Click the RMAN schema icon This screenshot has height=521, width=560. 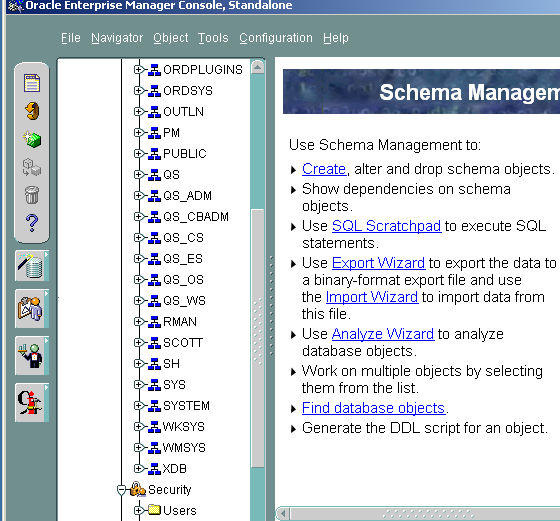pyautogui.click(x=154, y=322)
